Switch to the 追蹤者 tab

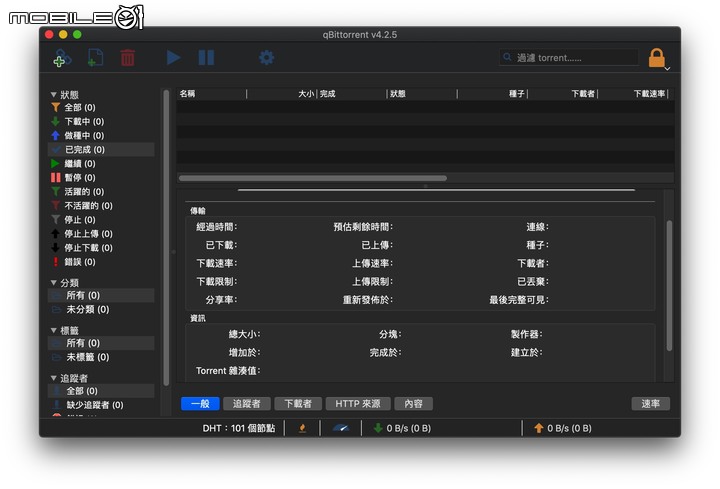[x=246, y=404]
